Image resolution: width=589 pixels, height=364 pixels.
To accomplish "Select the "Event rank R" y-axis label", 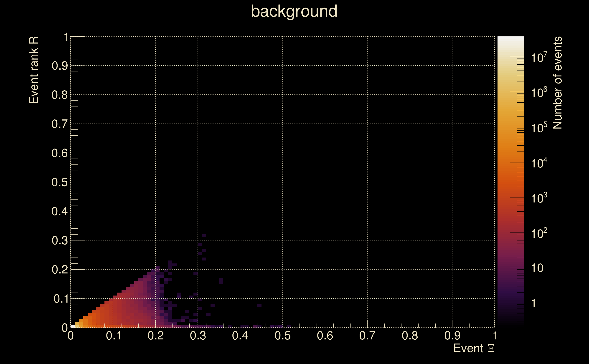I will tap(34, 70).
